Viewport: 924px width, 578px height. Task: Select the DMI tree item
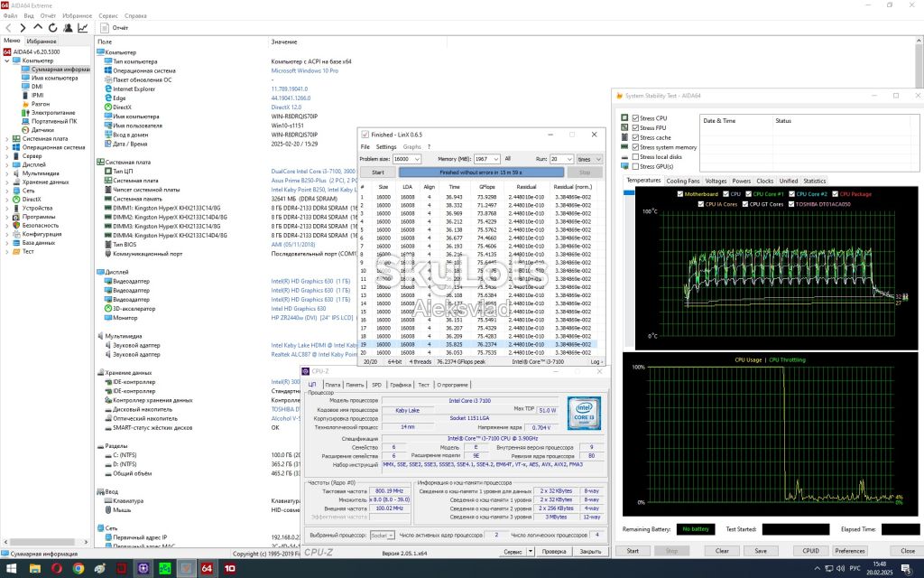pyautogui.click(x=37, y=87)
